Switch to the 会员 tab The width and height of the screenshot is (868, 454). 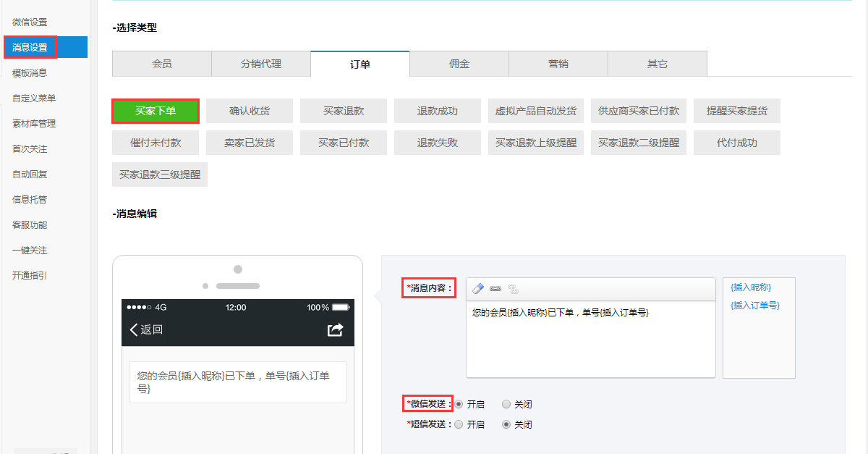(x=162, y=64)
